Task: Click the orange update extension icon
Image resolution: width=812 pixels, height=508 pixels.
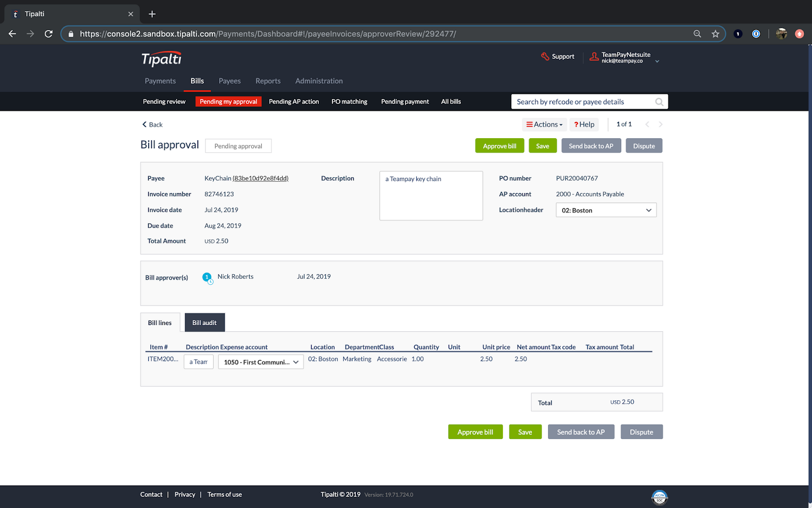Action: pyautogui.click(x=799, y=34)
